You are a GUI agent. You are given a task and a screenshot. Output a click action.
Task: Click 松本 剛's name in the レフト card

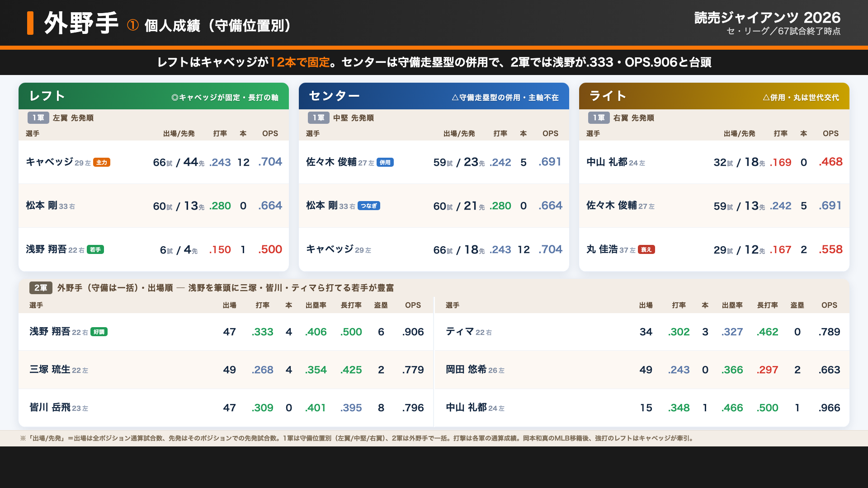42,206
